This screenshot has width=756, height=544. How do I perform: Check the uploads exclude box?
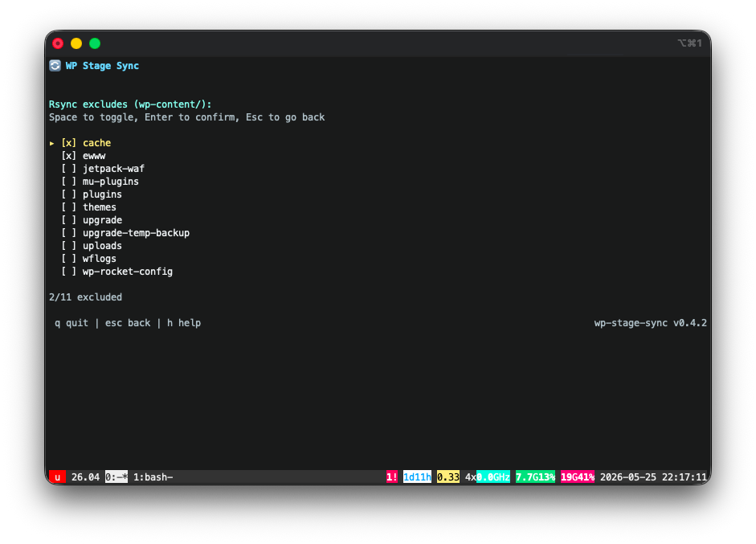(x=68, y=246)
